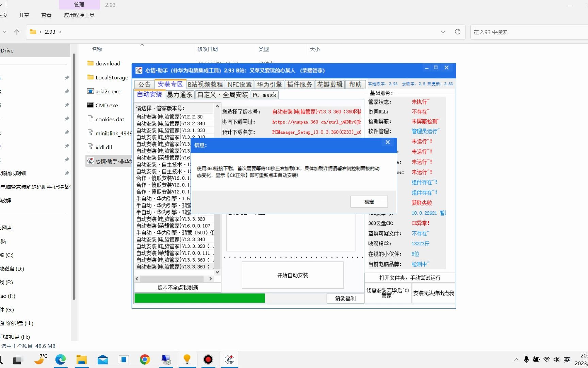
Task: Click horizontal scrollbar right arrow in version list
Action: tap(211, 279)
